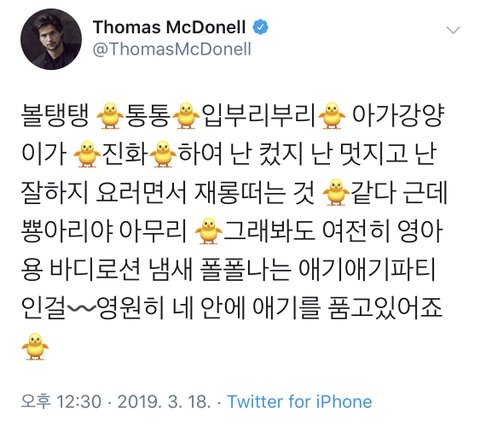The height and width of the screenshot is (432, 480).
Task: Click the chick emoji before 아가강양
Action: [332, 116]
